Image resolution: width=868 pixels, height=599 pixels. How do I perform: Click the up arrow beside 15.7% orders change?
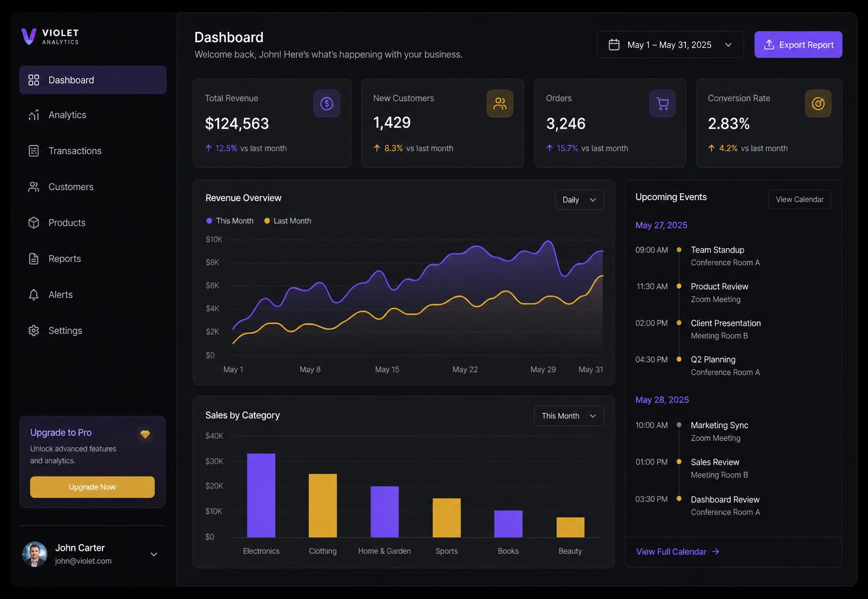[x=550, y=148]
